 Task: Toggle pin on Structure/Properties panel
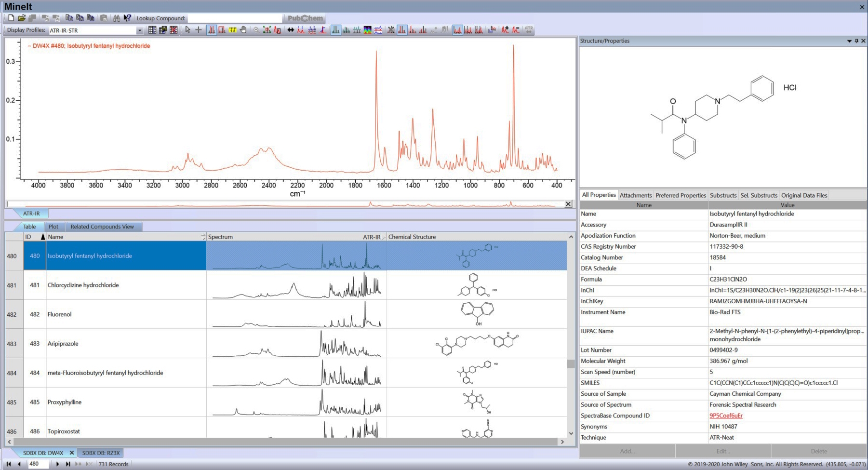pyautogui.click(x=856, y=41)
